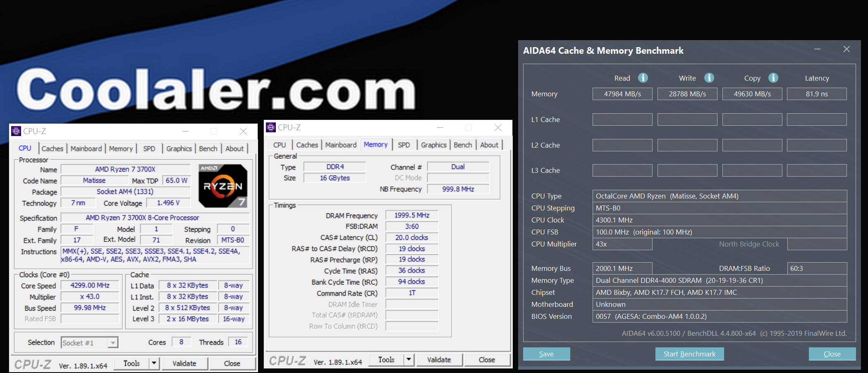Click the CPU-Z app icon in Memory window title bar

(x=271, y=127)
